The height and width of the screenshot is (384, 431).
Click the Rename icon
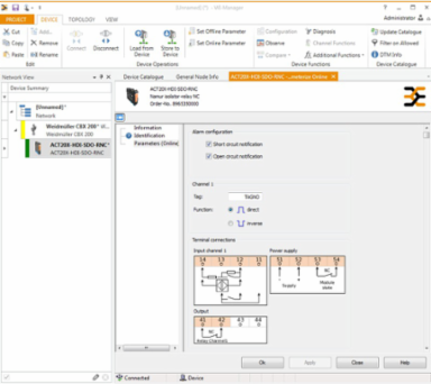point(34,54)
